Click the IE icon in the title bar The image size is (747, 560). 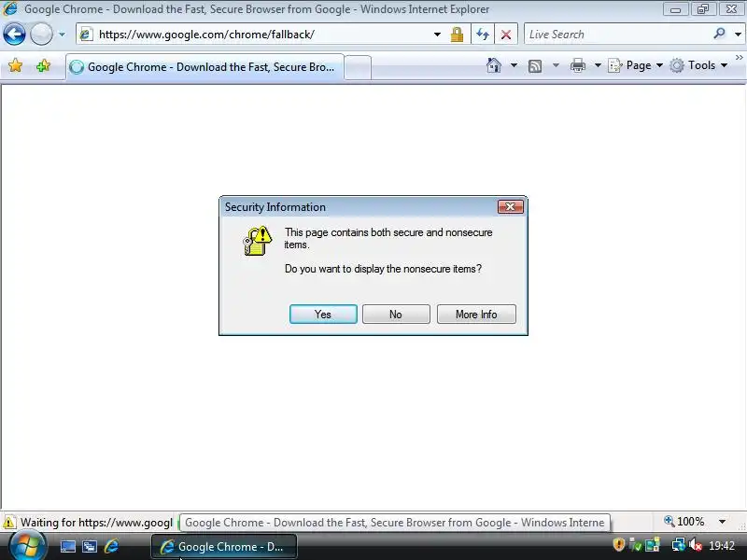pos(10,8)
